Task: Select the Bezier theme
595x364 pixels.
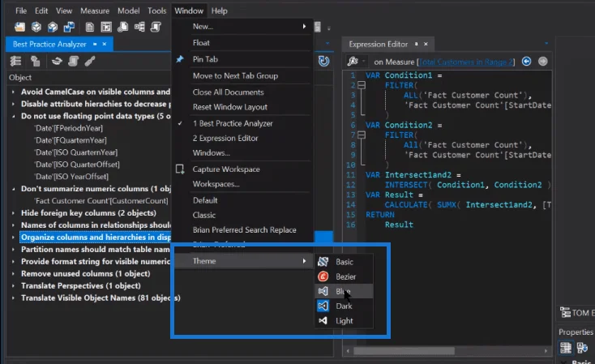Action: (344, 276)
